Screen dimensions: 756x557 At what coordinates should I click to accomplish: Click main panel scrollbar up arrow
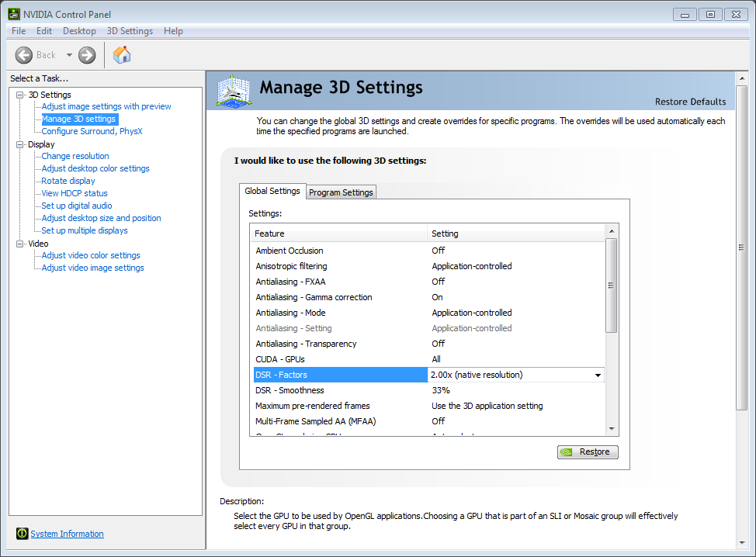click(x=742, y=78)
